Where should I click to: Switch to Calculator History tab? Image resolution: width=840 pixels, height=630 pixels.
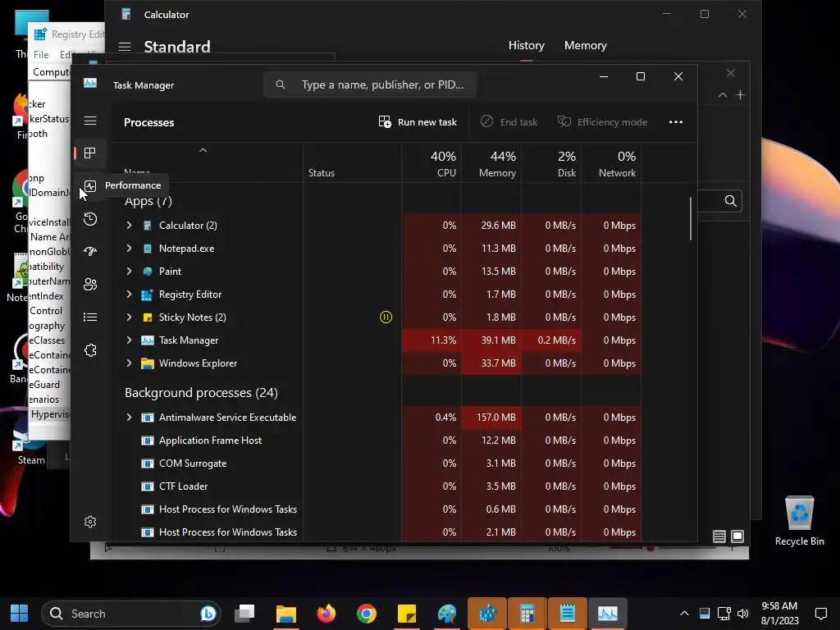[x=526, y=46]
